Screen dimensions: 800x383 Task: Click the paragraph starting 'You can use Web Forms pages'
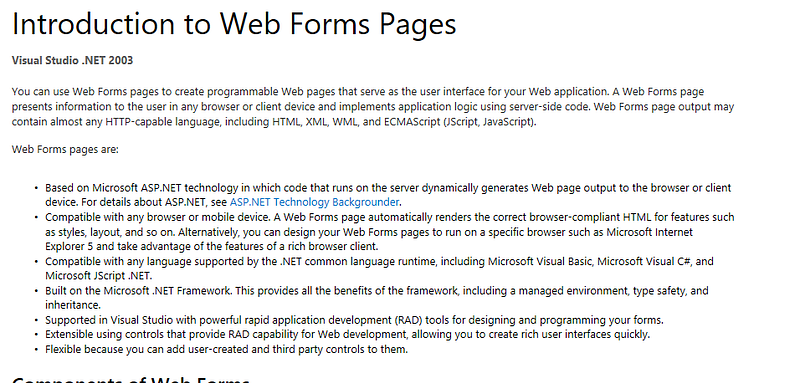[x=372, y=107]
